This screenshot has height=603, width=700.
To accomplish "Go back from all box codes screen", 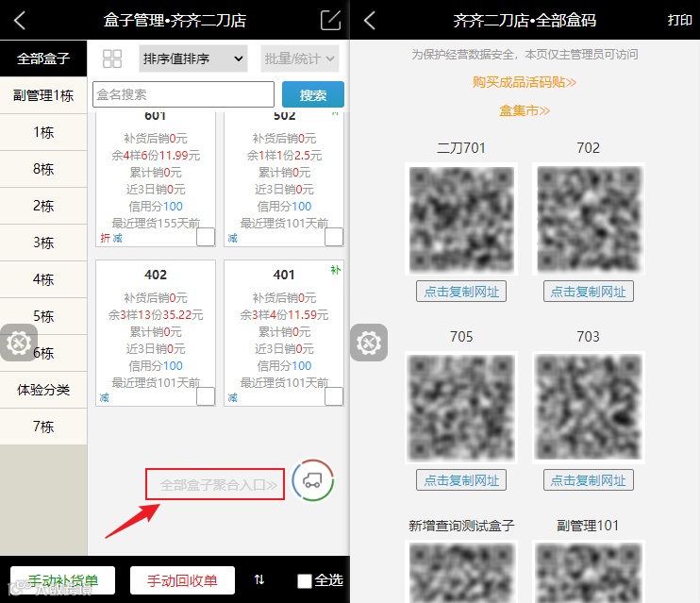I will [370, 21].
